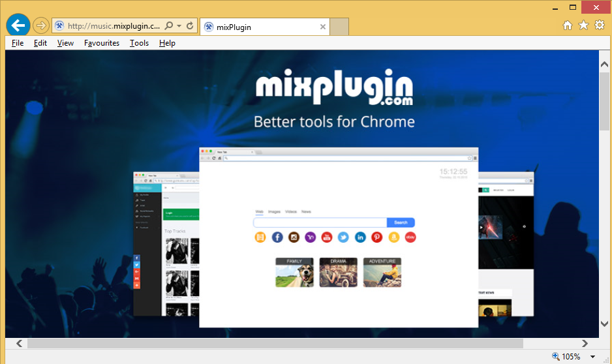Click the Twitter shortcut icon
Viewport: 612px width, 364px height.
343,237
